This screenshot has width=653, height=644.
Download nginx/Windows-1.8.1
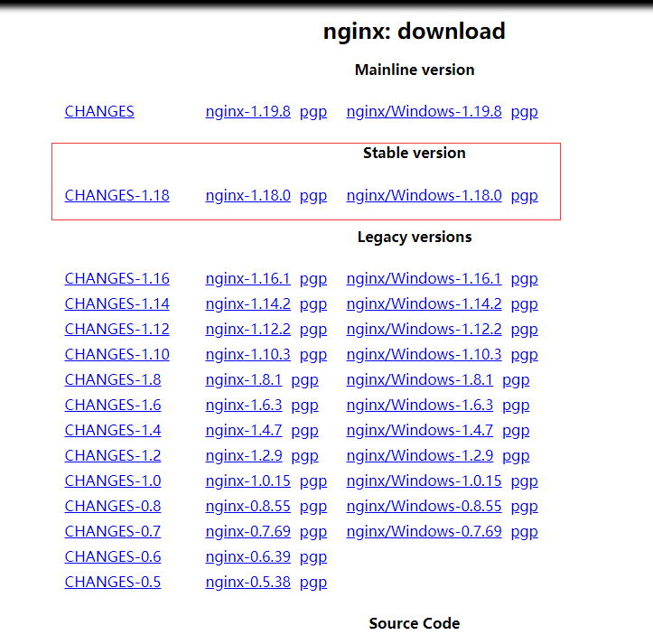click(419, 379)
